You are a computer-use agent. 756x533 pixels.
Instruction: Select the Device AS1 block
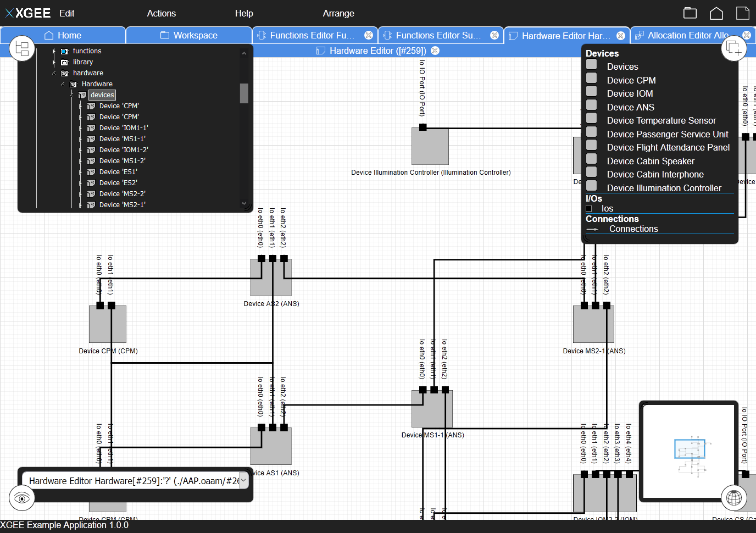[271, 446]
